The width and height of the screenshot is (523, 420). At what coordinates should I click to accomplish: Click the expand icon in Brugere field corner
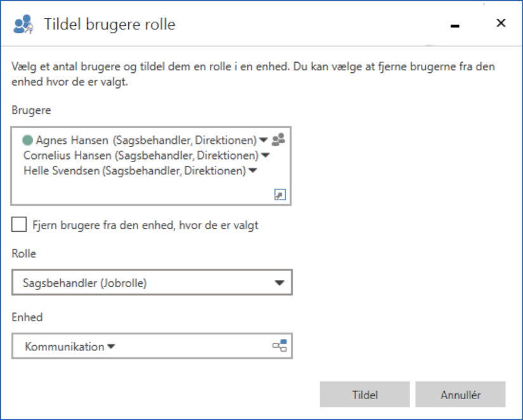point(280,195)
